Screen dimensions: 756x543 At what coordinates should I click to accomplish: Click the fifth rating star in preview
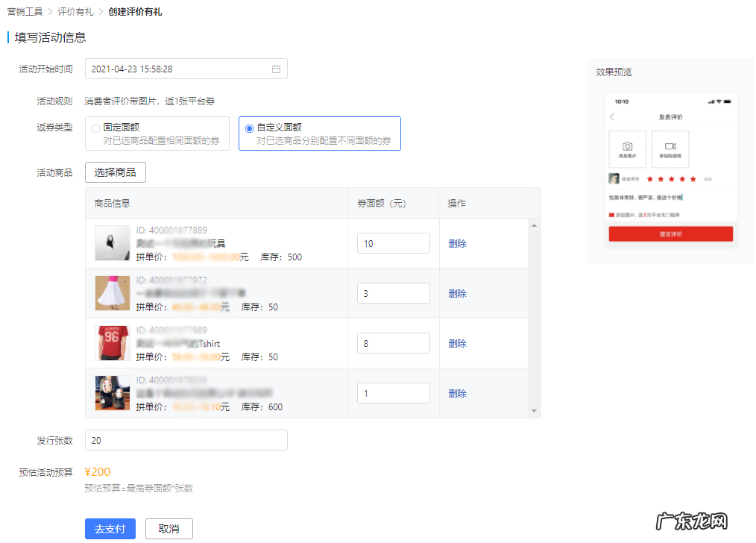point(693,180)
